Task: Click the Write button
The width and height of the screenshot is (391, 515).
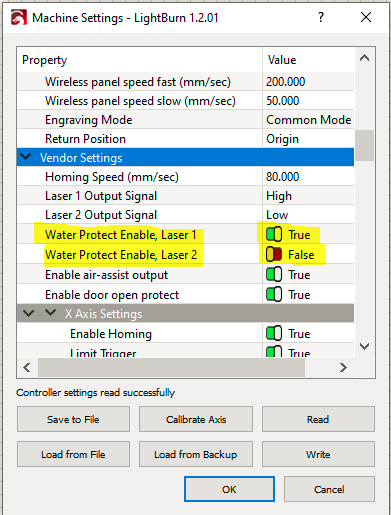Action: [318, 454]
